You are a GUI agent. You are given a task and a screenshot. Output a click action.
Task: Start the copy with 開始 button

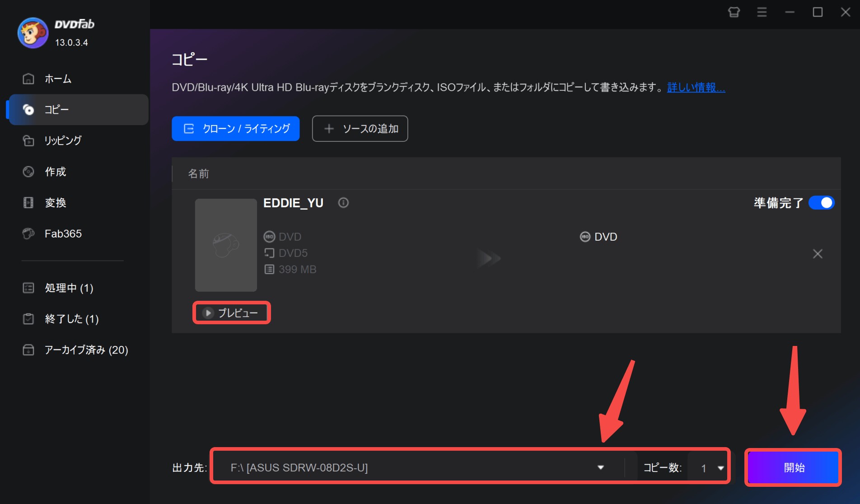794,467
